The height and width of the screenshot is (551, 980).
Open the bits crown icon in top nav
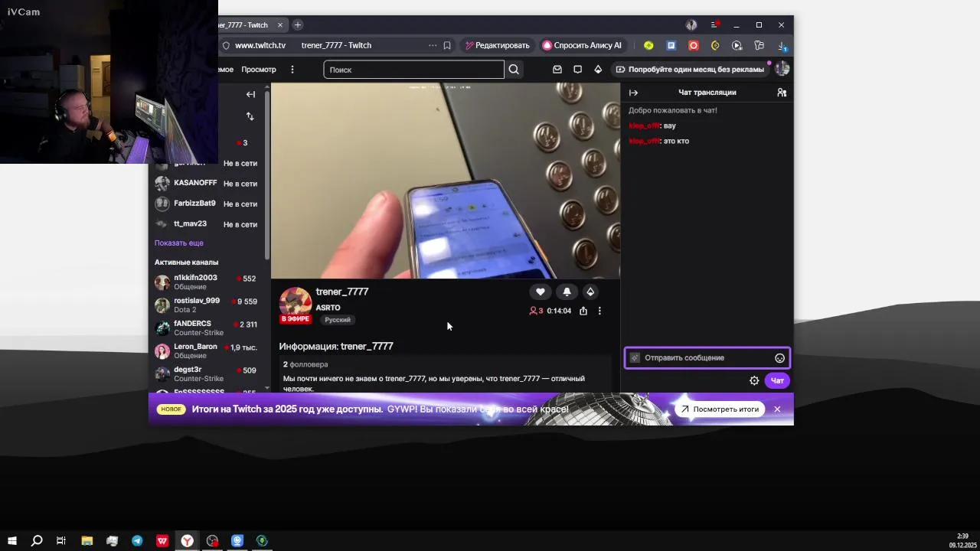(x=598, y=70)
